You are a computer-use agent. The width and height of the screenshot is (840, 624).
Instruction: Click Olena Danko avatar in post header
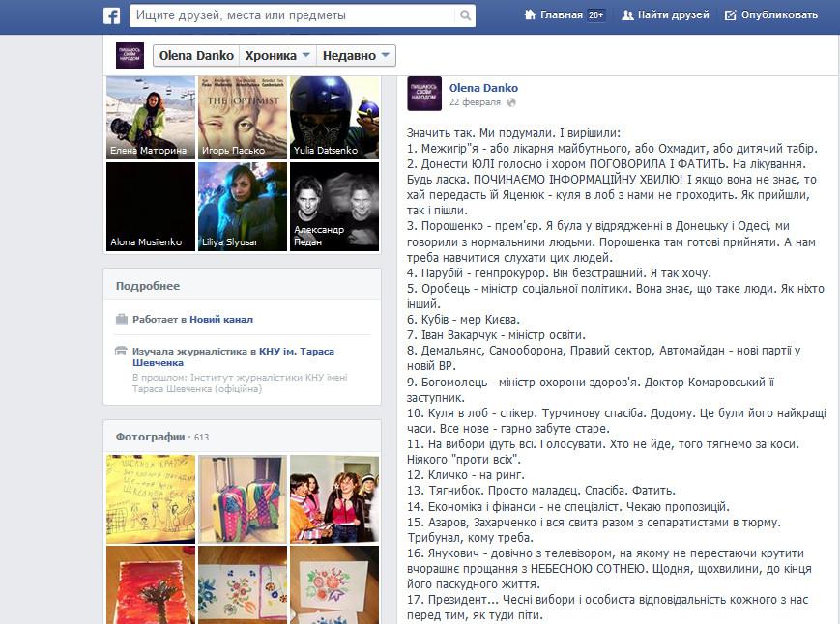424,94
